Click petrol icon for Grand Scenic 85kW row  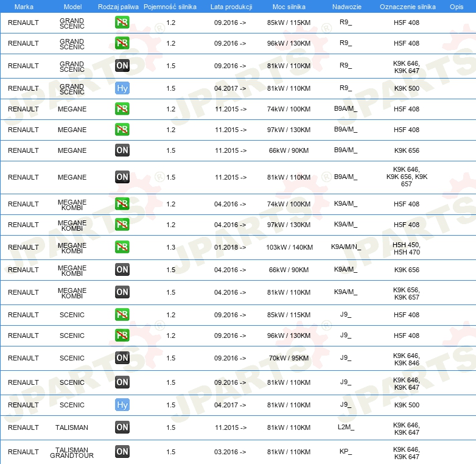click(122, 22)
